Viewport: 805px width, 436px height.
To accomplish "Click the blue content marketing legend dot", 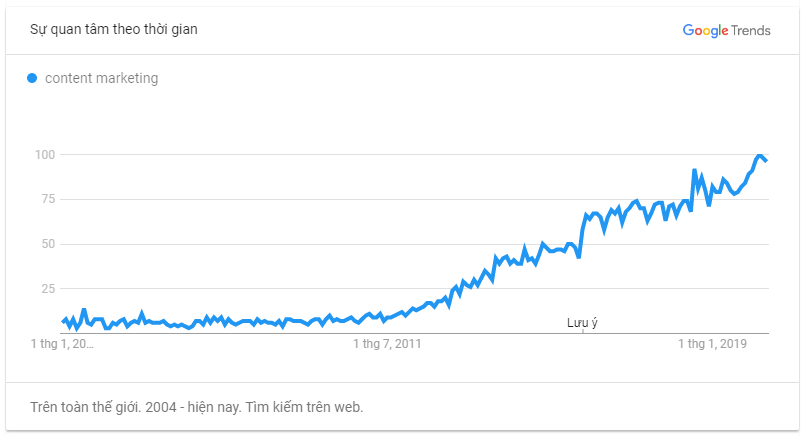I will 32,78.
